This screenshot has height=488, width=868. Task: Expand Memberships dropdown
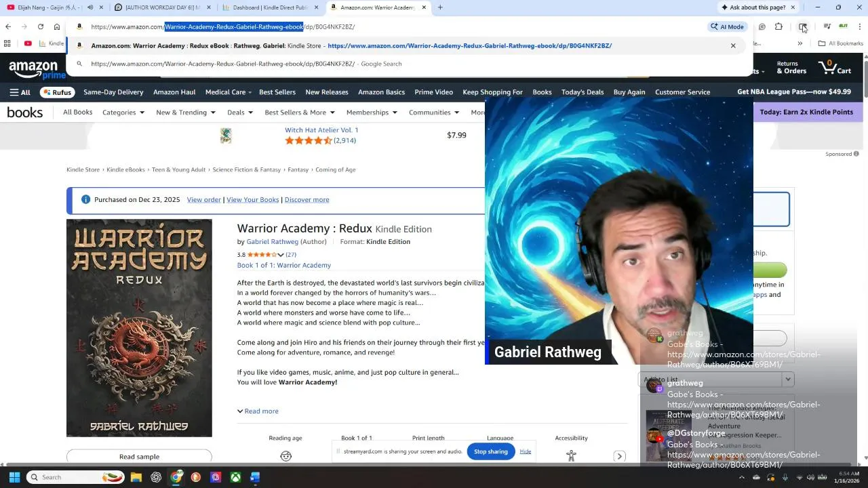pyautogui.click(x=372, y=113)
